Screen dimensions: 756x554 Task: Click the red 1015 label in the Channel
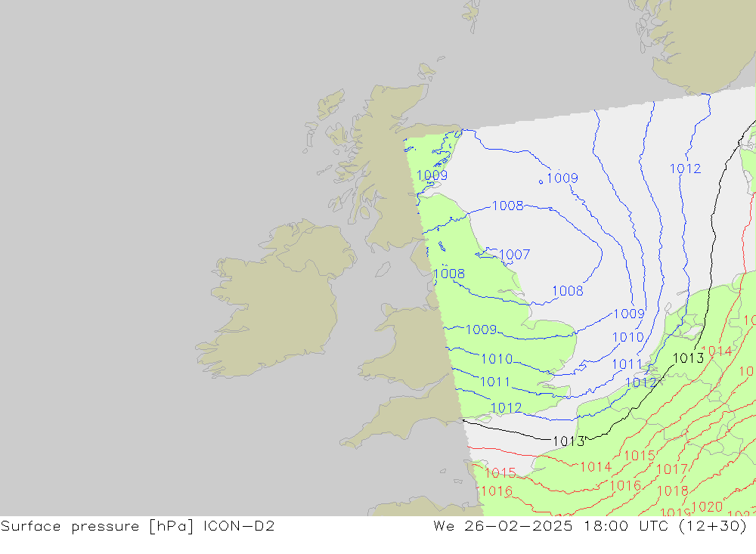500,472
